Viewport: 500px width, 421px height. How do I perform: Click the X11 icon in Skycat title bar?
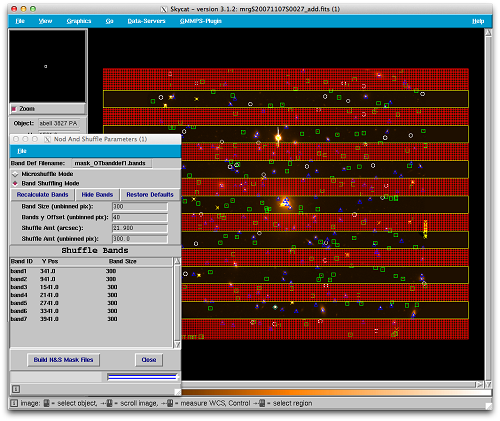[x=164, y=9]
